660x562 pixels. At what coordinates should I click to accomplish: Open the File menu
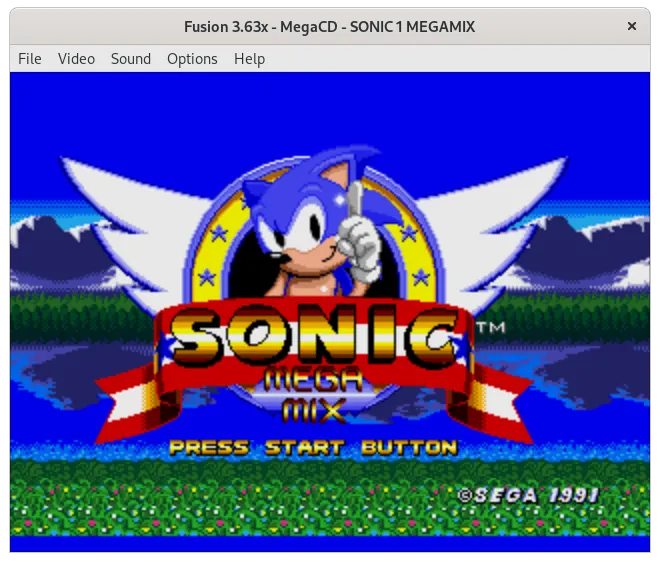(29, 59)
